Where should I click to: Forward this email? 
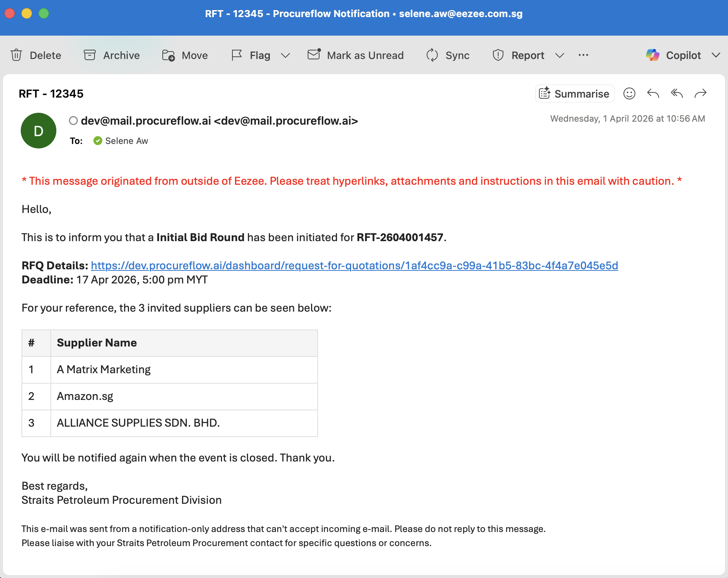tap(700, 93)
